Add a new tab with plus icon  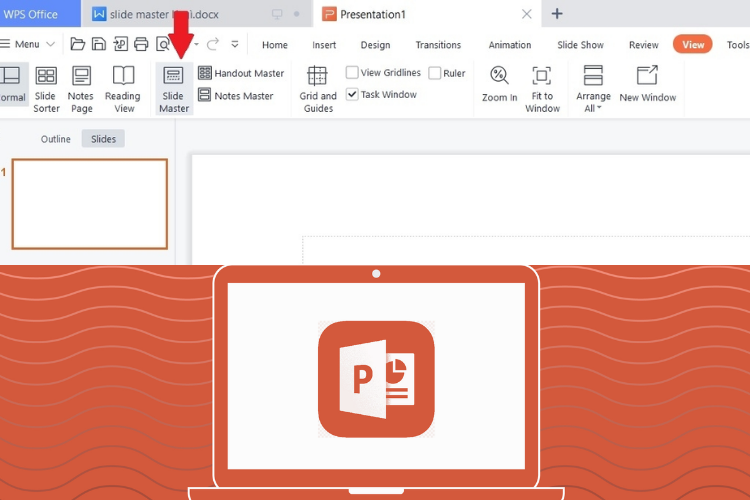click(x=557, y=13)
